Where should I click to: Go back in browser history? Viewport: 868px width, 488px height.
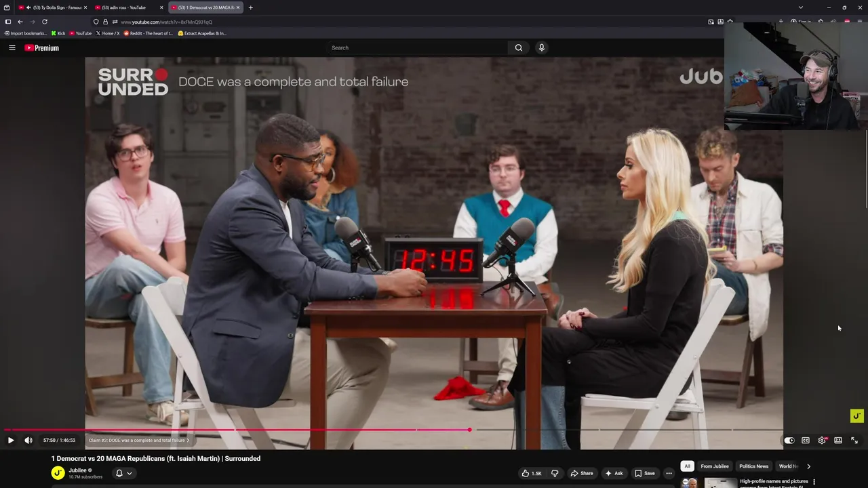click(x=20, y=22)
